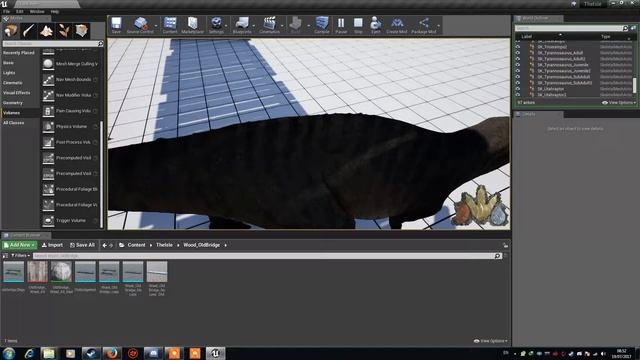Open the File menu

click(6, 11)
